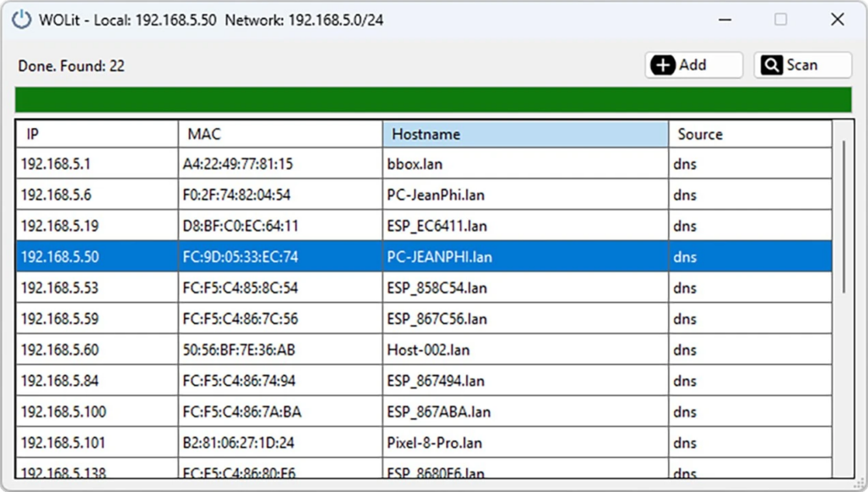This screenshot has width=868, height=492.
Task: Click the magnifier icon on Scan button
Action: pyautogui.click(x=771, y=64)
